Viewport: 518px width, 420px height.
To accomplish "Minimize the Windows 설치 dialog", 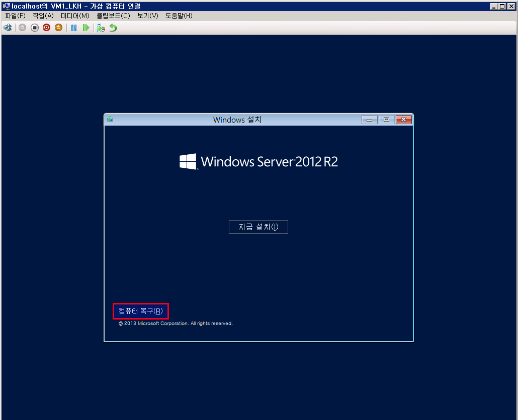I will click(x=369, y=120).
